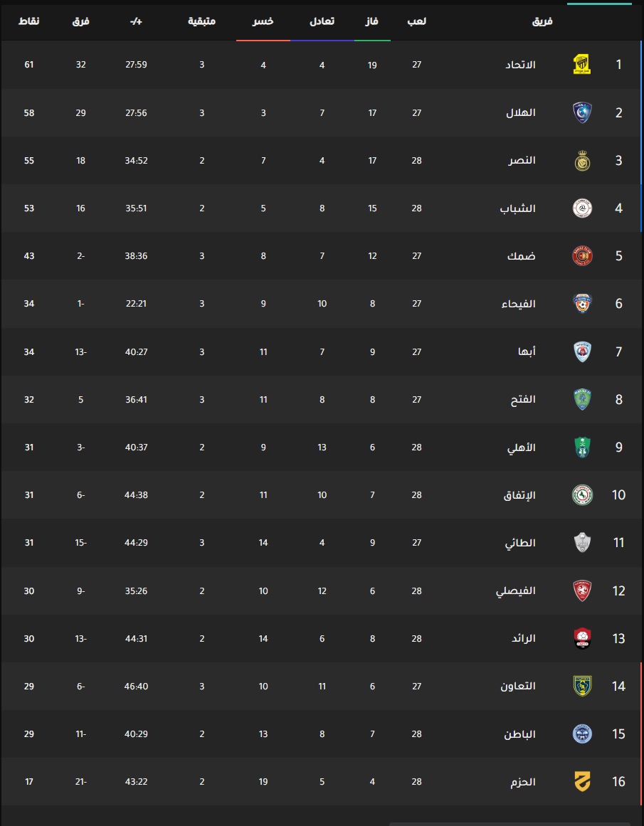This screenshot has width=644, height=826.
Task: Click the خسر losses column header
Action: coord(263,21)
